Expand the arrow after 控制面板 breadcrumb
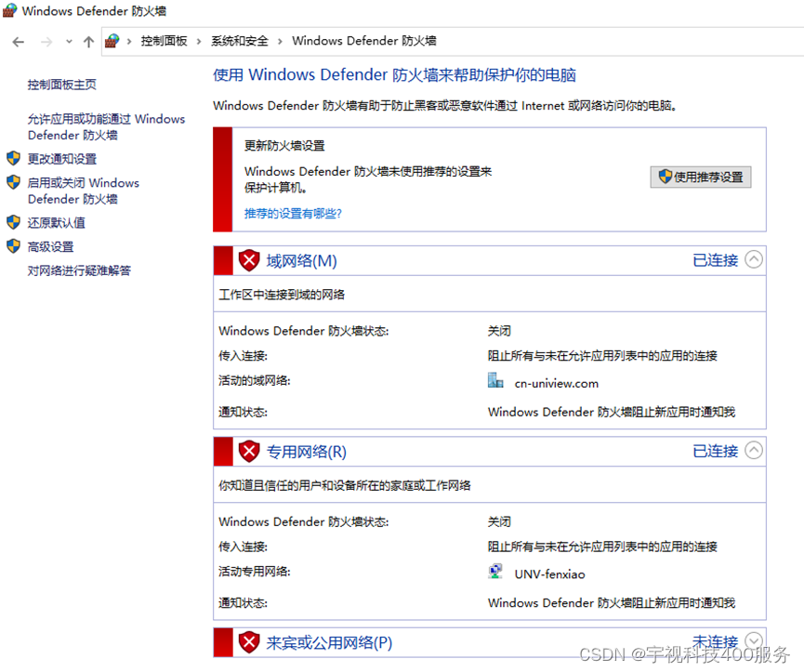 [x=199, y=42]
